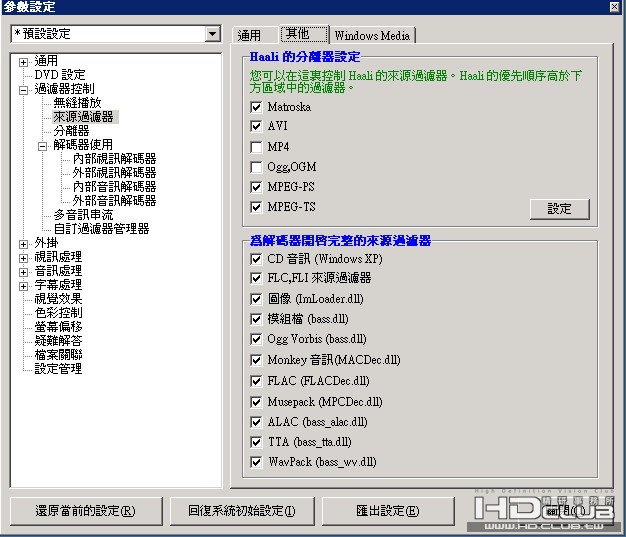Screen dimensions: 626x537
Task: Select 來源過濾器 tree item
Action: (x=83, y=117)
